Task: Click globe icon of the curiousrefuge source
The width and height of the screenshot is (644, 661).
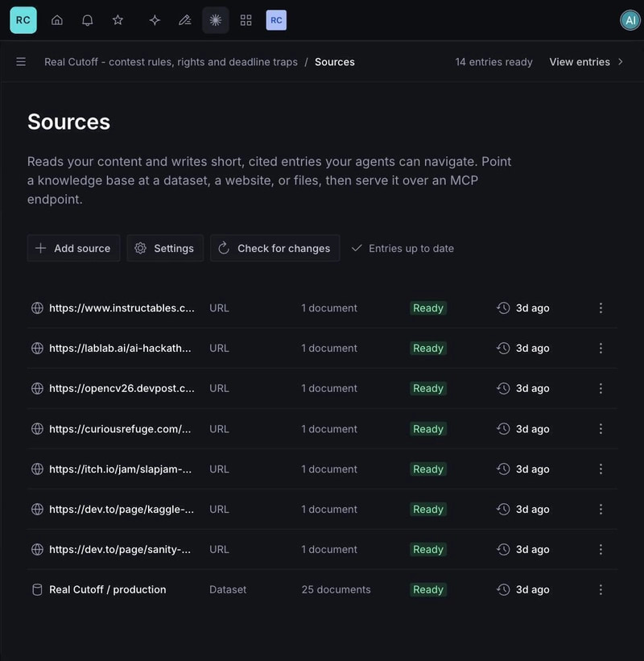Action: pyautogui.click(x=37, y=428)
